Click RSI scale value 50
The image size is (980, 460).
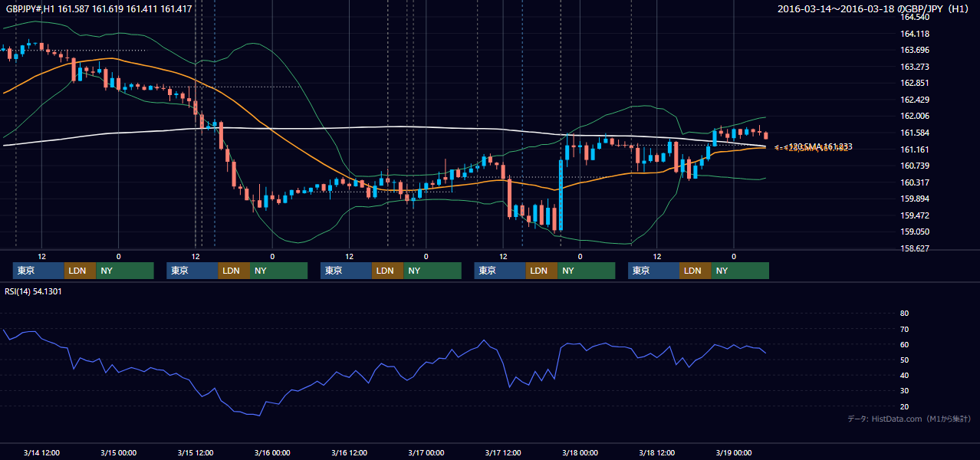pos(904,360)
